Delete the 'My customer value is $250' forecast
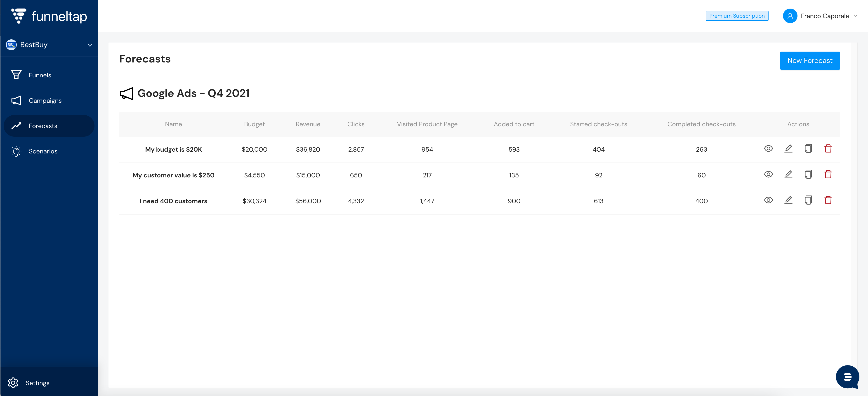The image size is (868, 396). click(x=829, y=174)
